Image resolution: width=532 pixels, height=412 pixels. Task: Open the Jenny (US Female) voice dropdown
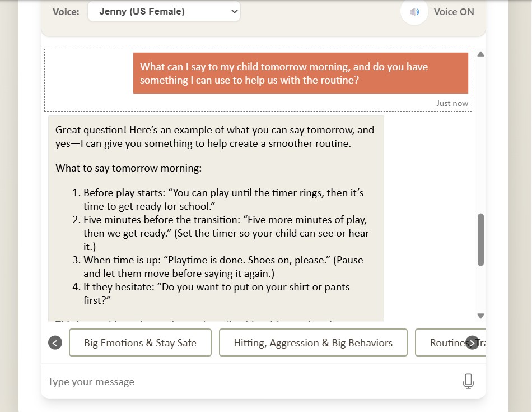click(x=164, y=12)
